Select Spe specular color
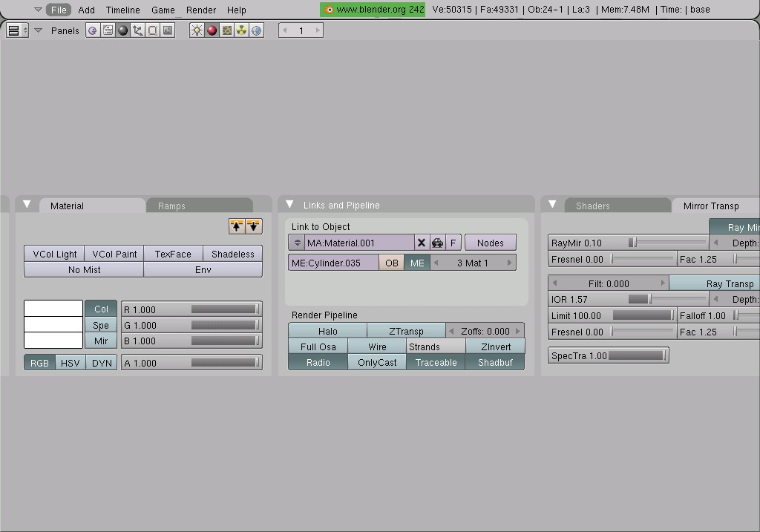 101,325
